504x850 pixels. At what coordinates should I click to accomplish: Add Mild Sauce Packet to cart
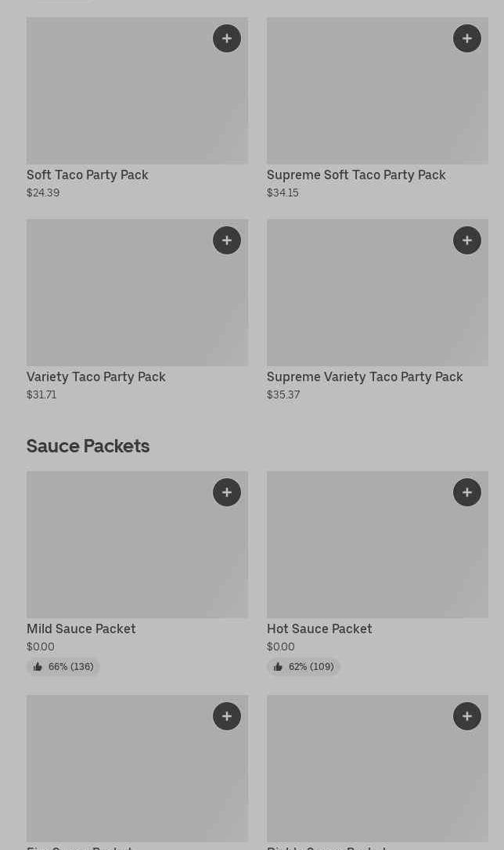(227, 492)
